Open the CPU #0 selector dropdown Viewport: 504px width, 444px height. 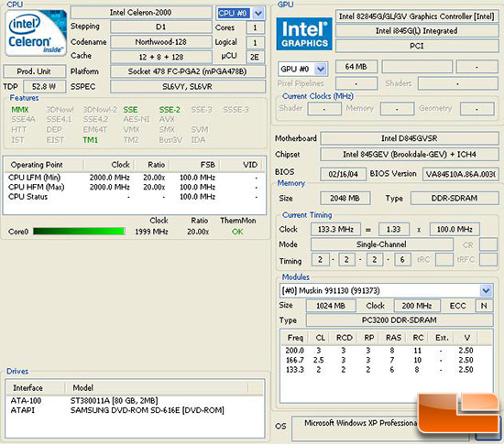(x=258, y=13)
